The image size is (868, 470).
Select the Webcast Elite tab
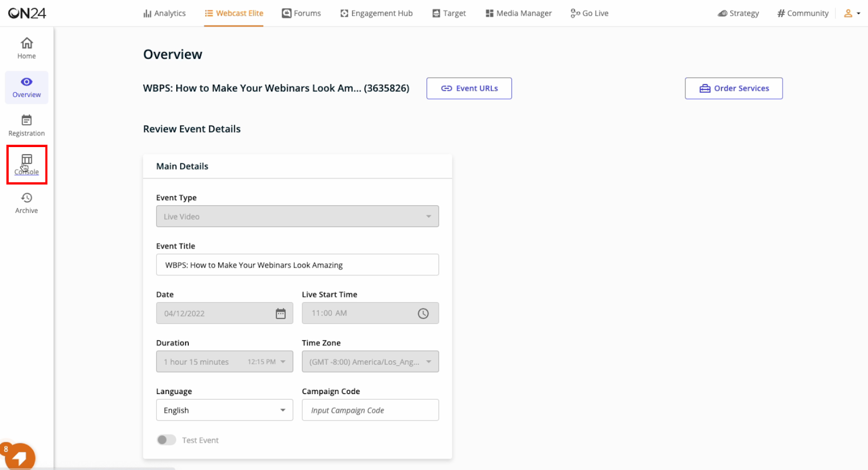pyautogui.click(x=234, y=14)
